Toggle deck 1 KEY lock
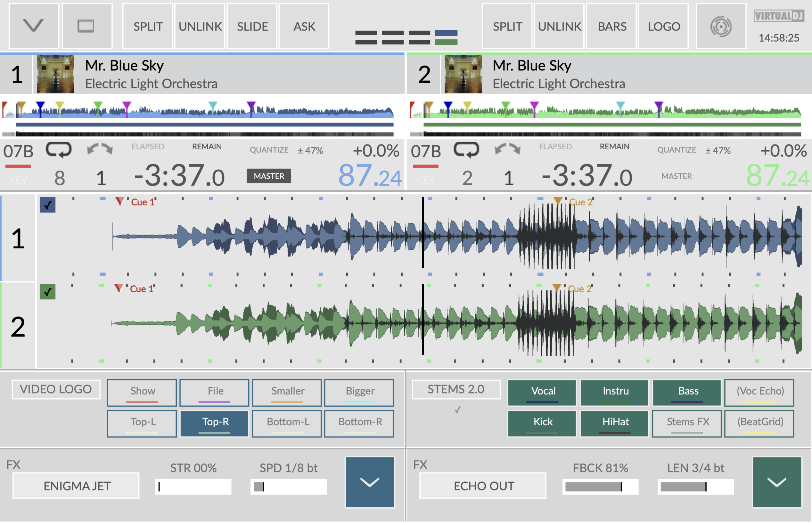The width and height of the screenshot is (812, 525). [18, 180]
